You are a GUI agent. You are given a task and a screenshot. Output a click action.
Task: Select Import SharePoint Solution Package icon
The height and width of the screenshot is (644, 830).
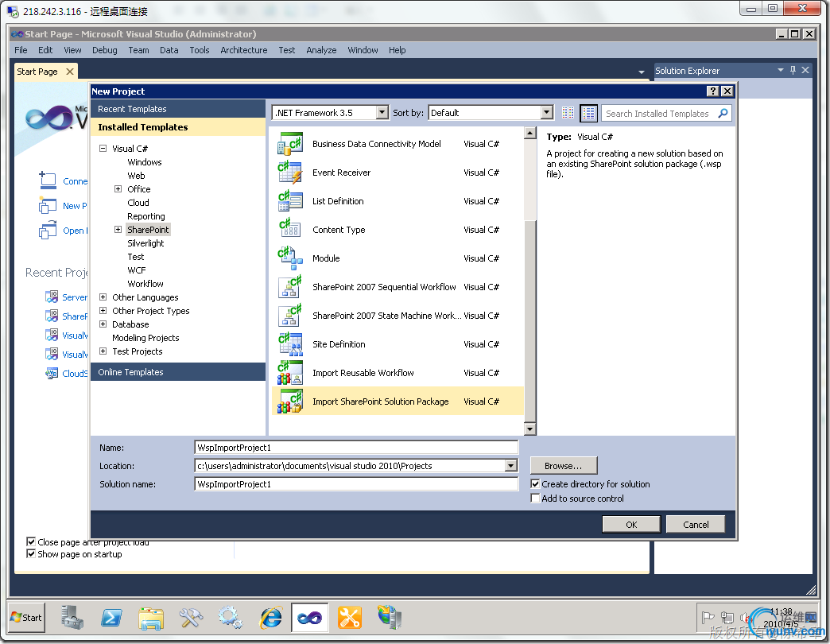coord(290,402)
